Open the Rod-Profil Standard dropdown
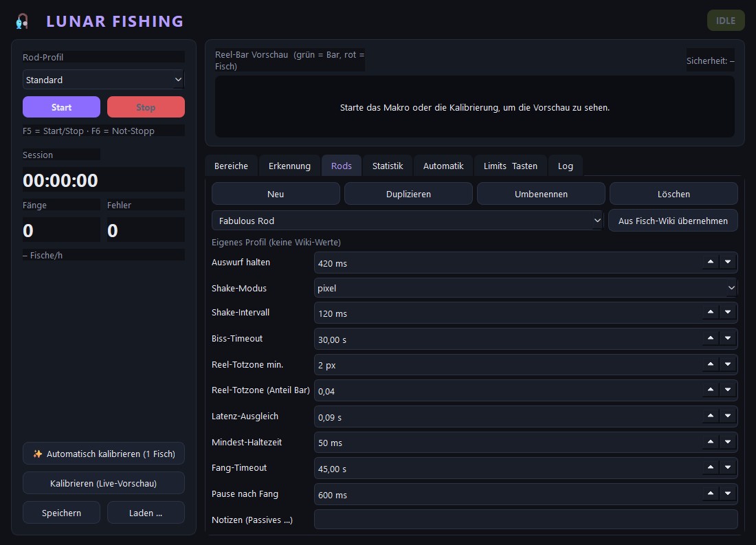 (x=104, y=80)
